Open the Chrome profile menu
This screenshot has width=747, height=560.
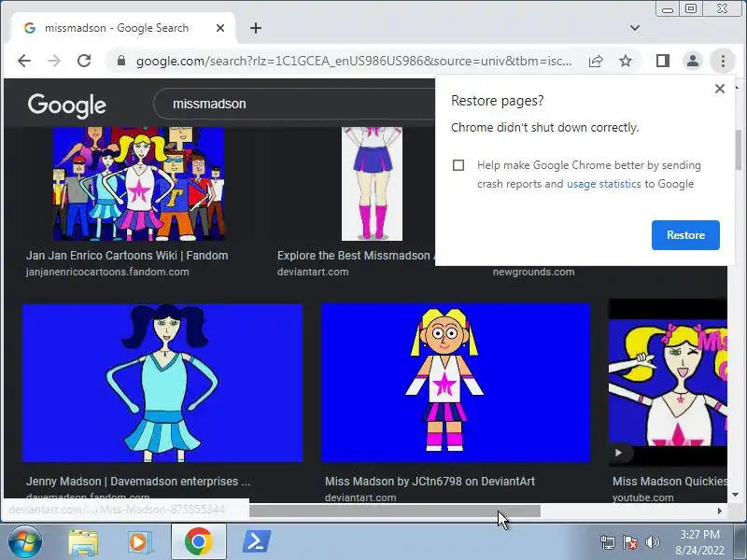click(693, 61)
